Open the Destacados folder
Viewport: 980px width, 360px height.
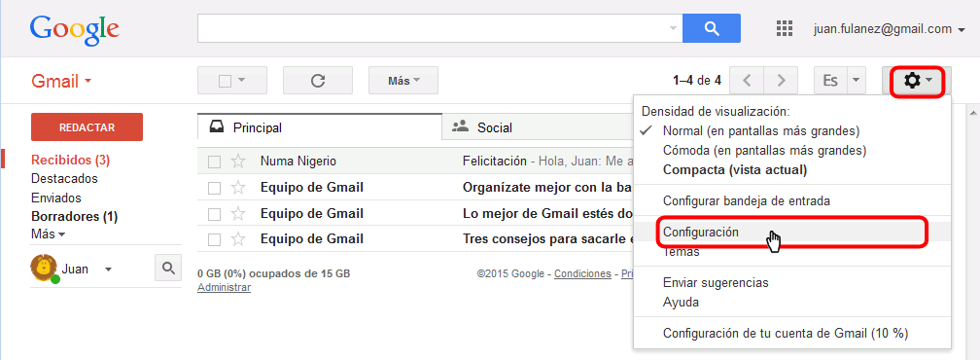[x=64, y=179]
